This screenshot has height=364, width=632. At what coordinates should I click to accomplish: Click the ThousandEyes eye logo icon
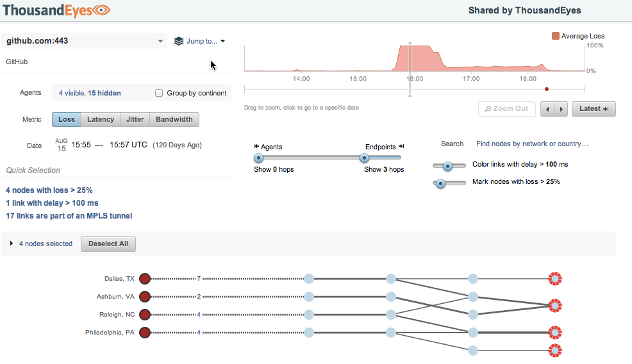tap(101, 10)
